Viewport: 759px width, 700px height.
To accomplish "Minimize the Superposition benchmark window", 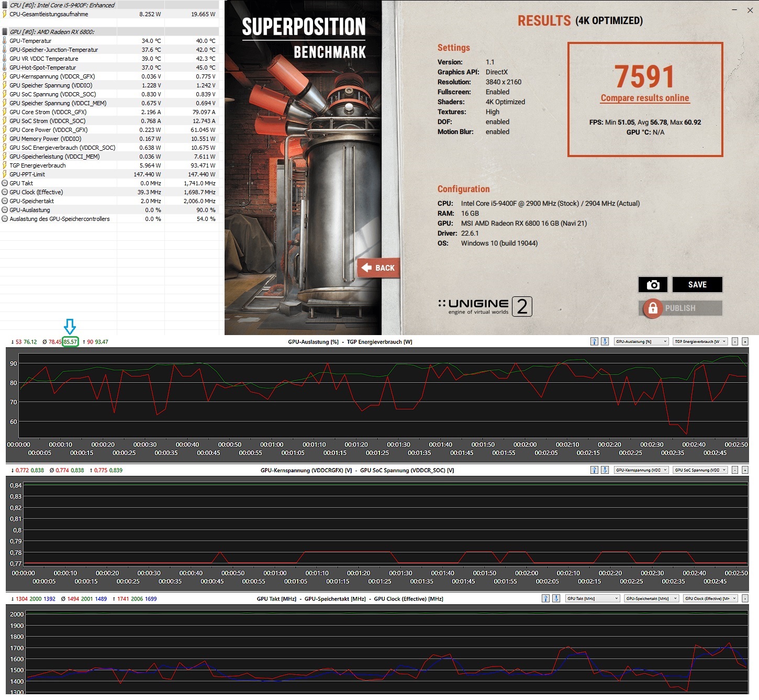I will pyautogui.click(x=735, y=10).
